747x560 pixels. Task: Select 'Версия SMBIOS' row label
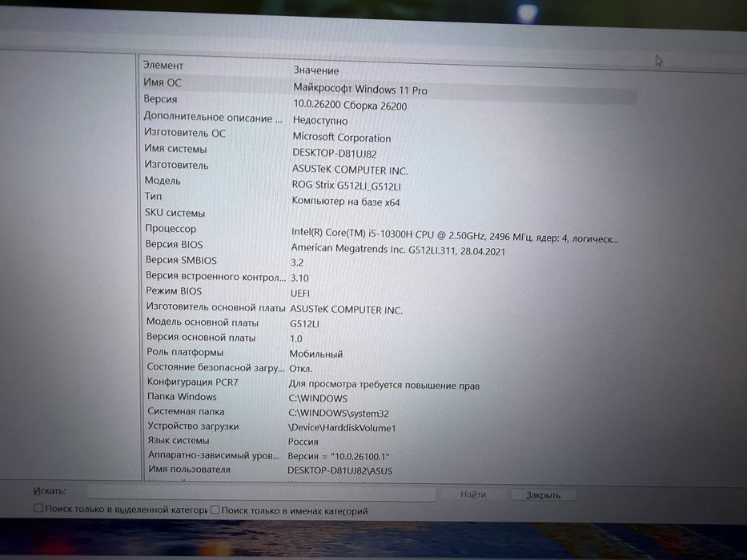pos(181,260)
